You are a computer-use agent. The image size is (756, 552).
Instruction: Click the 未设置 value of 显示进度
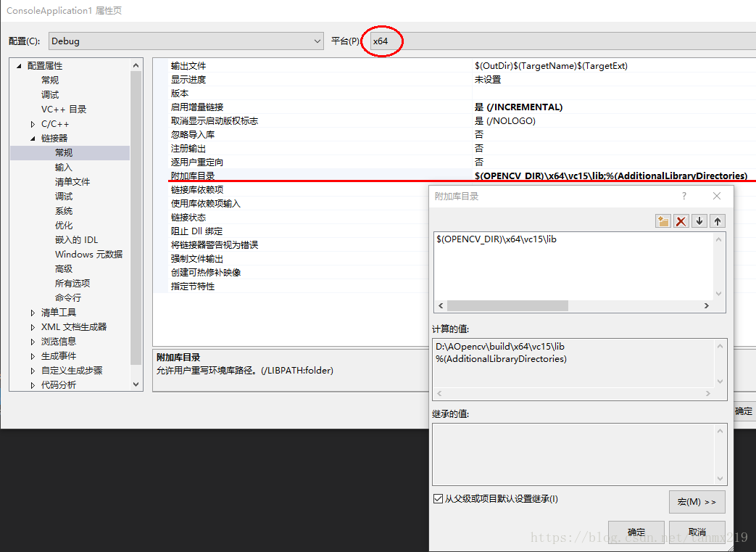(487, 80)
